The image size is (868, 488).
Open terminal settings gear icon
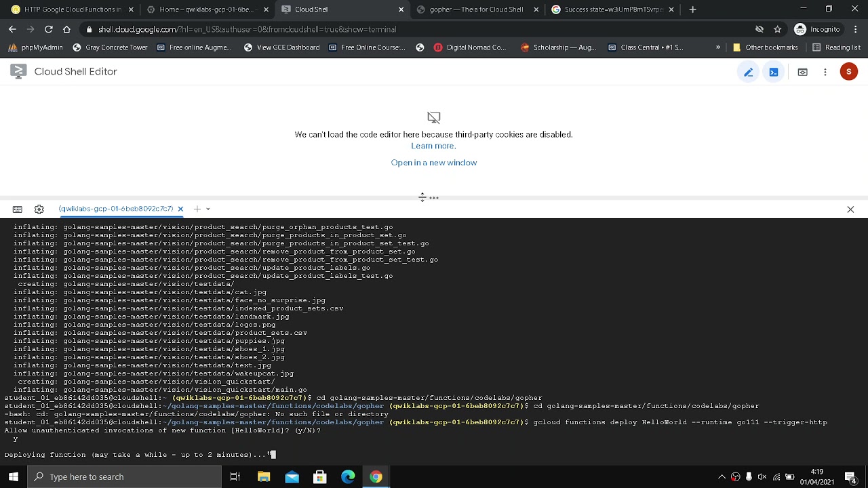39,209
